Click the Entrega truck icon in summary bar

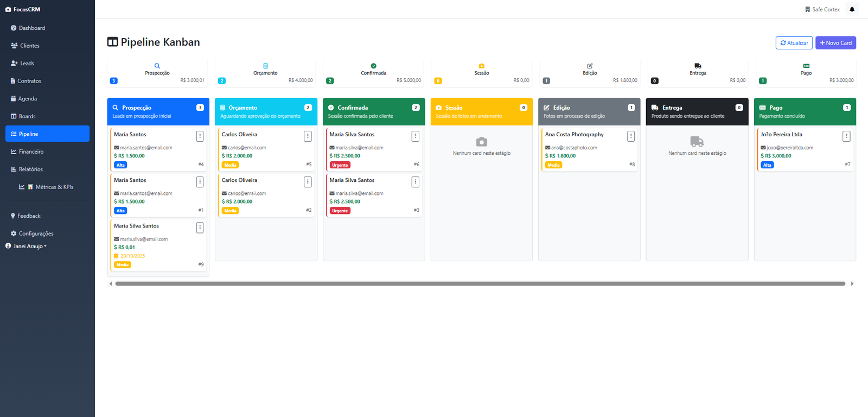point(698,66)
